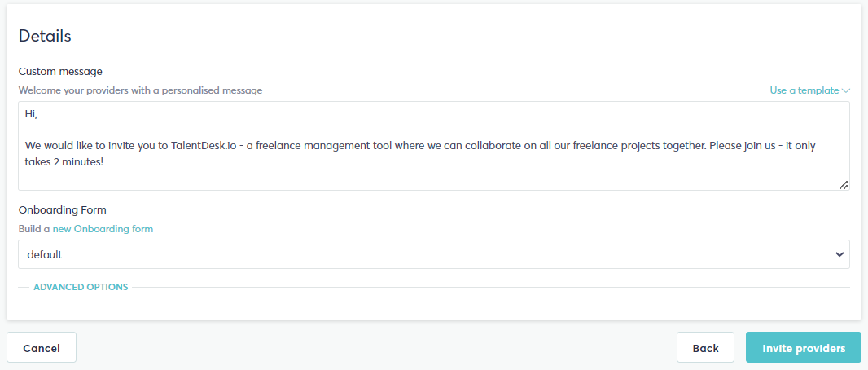This screenshot has width=868, height=370.
Task: Click the 'Welcome your providers' hint text
Action: click(x=140, y=90)
